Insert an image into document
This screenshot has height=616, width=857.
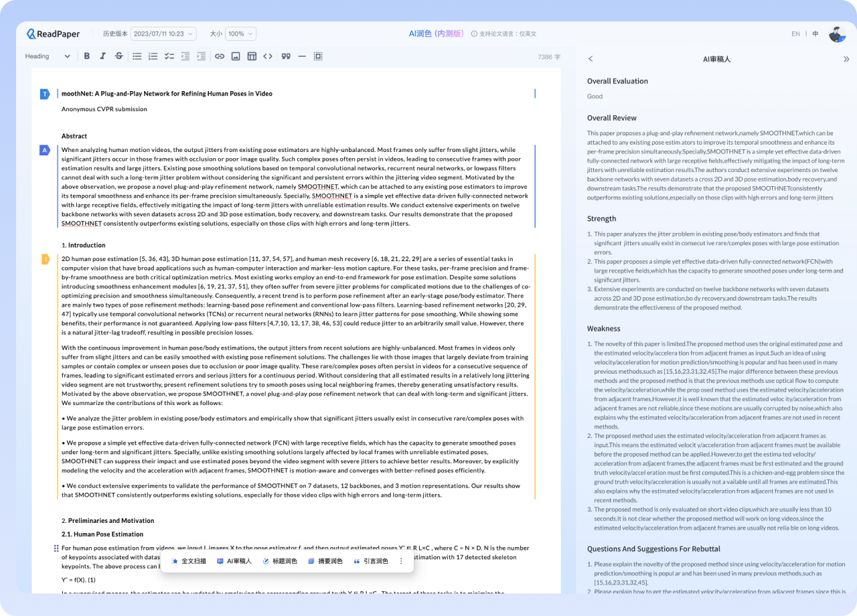(x=236, y=56)
